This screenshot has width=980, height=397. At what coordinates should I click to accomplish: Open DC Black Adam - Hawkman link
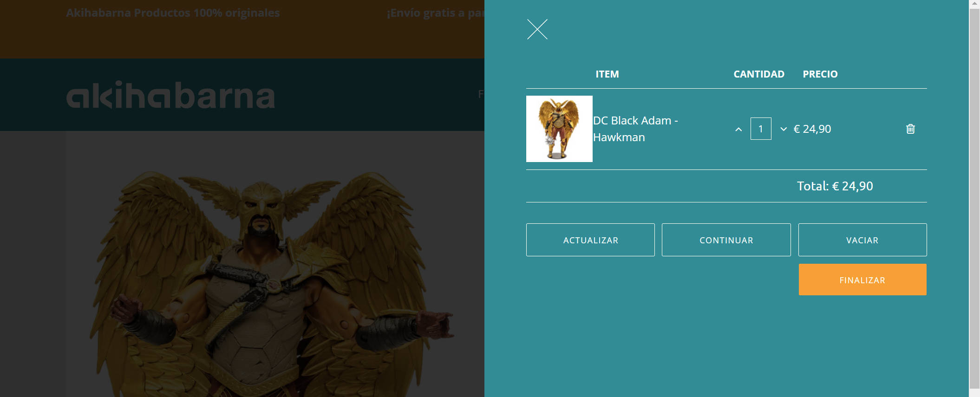pyautogui.click(x=635, y=129)
